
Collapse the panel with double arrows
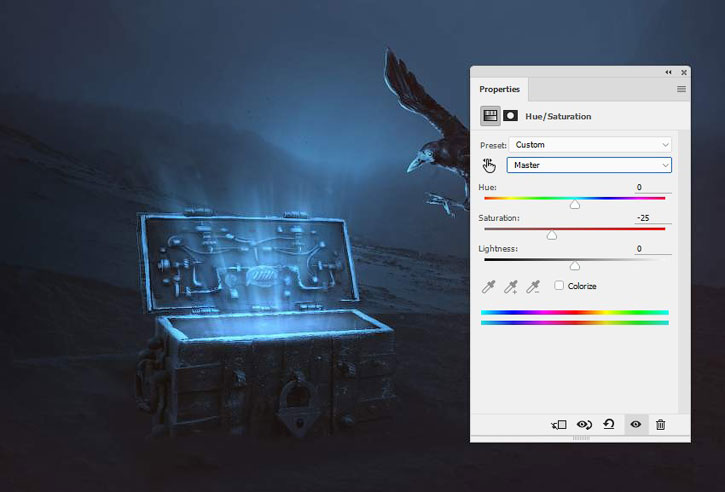coord(668,72)
